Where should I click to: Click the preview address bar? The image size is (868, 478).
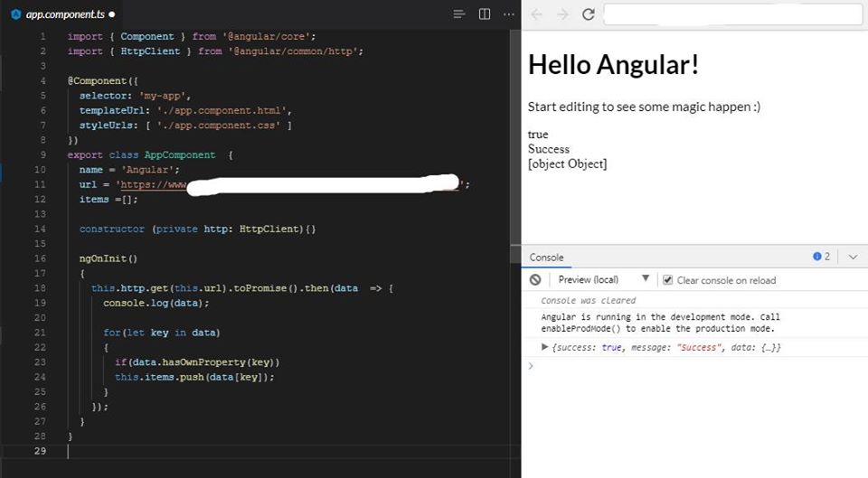click(x=733, y=14)
